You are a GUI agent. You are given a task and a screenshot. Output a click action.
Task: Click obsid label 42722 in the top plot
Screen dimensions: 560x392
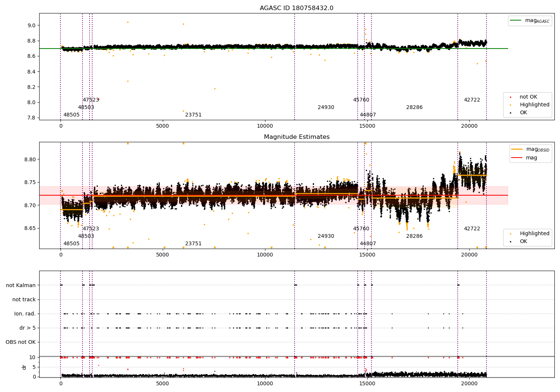coord(472,100)
